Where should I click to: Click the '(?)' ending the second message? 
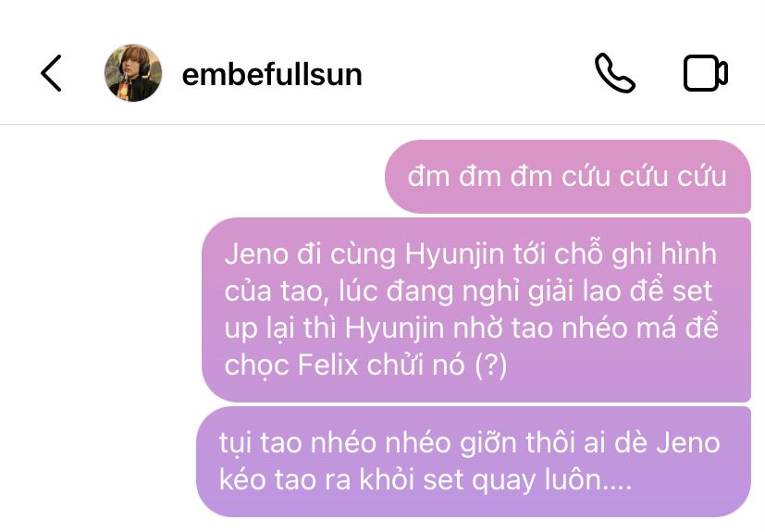491,365
